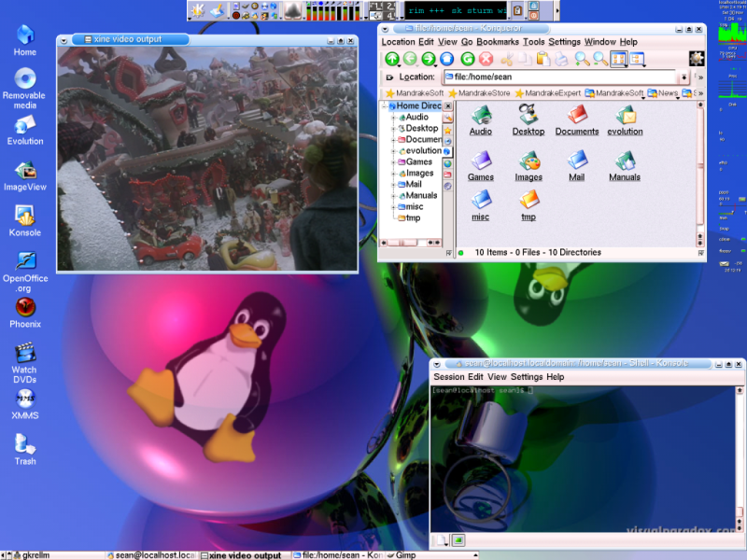This screenshot has width=747, height=560.
Task: Open the Tools menu in Konqueror
Action: pyautogui.click(x=533, y=42)
